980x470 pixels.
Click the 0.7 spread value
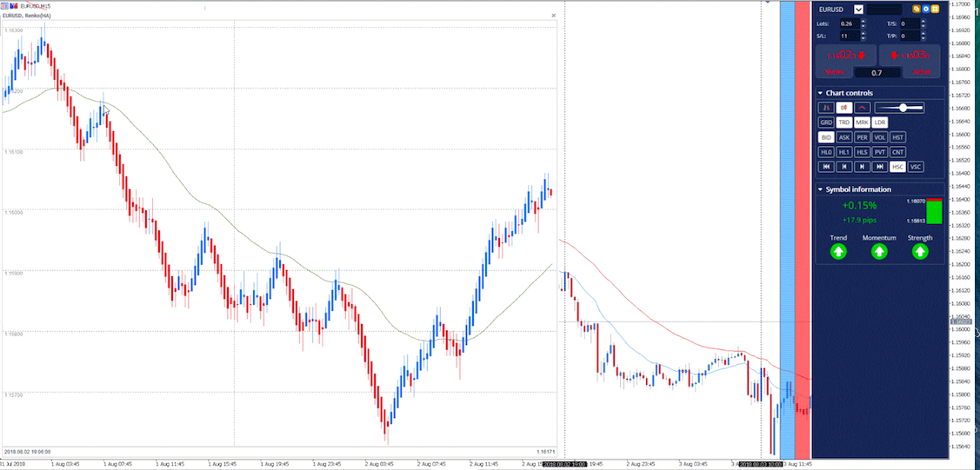[x=877, y=73]
